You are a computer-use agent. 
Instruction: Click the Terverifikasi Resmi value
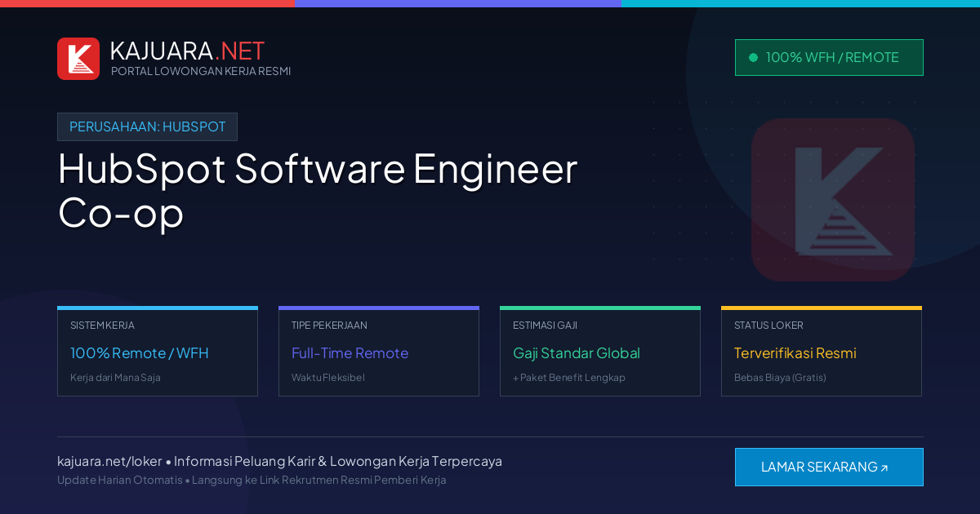point(795,353)
